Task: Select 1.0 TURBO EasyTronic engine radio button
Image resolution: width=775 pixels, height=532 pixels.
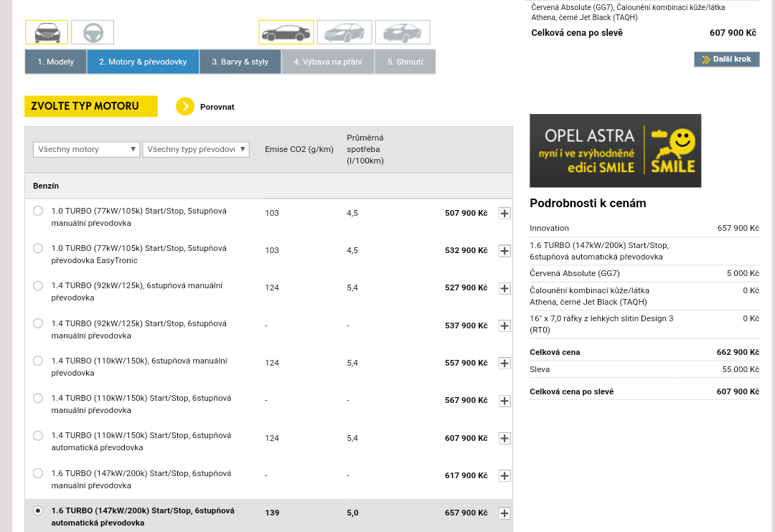Action: pos(38,248)
